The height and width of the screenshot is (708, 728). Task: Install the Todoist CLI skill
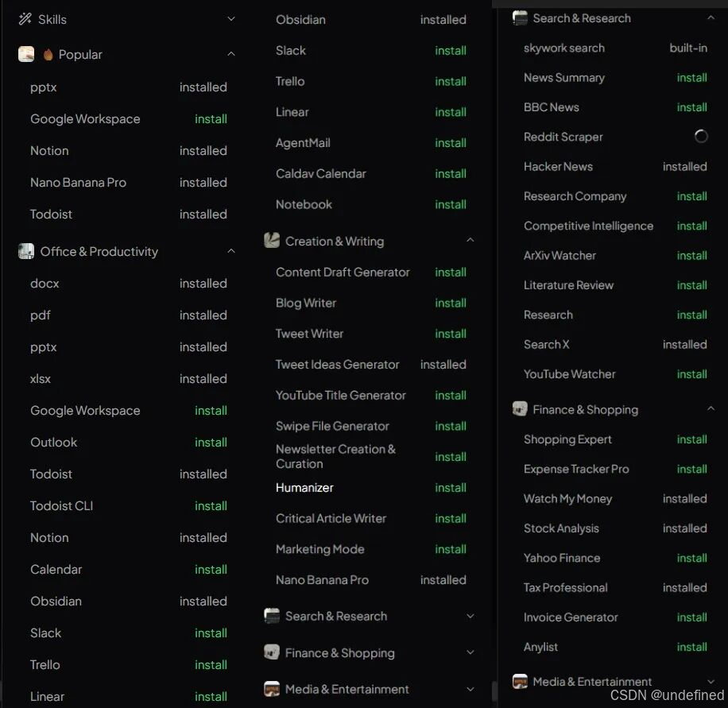point(211,505)
